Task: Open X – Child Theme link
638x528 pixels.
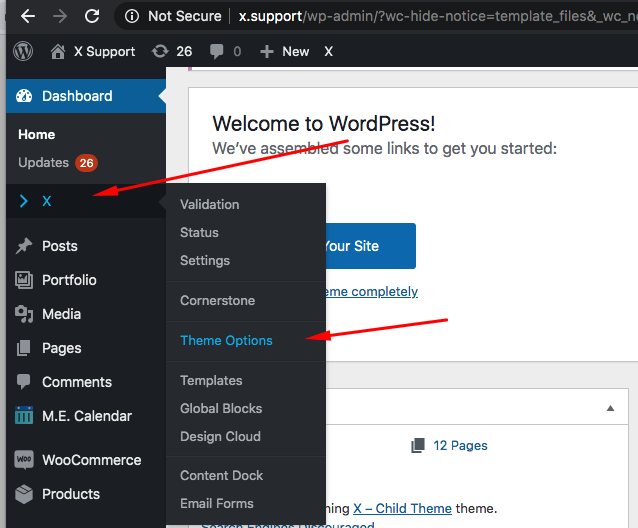Action: 402,508
